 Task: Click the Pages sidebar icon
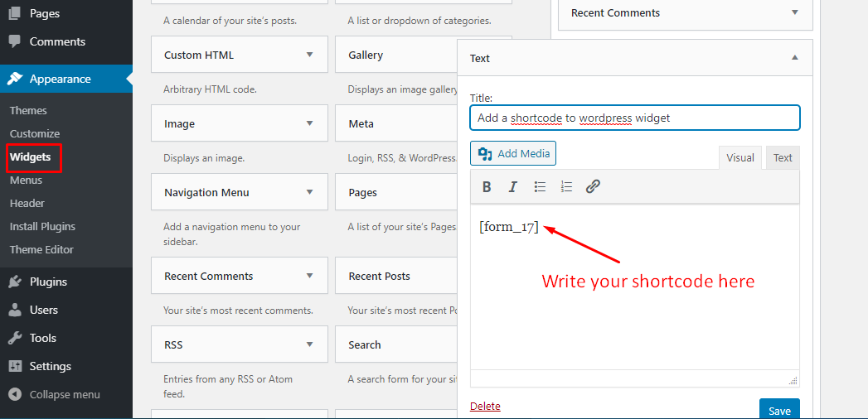pos(16,12)
